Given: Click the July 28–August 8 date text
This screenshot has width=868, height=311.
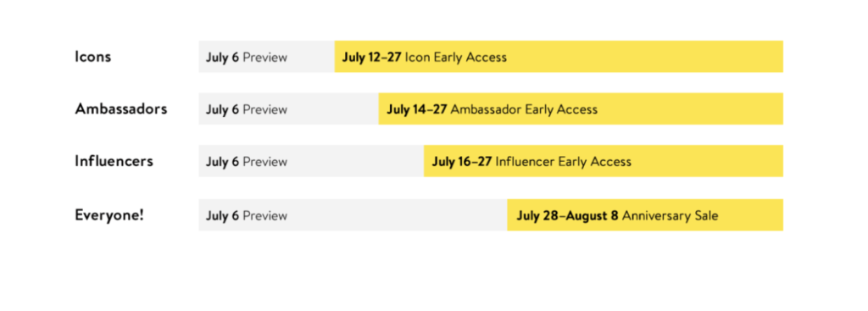Looking at the screenshot, I should point(567,215).
